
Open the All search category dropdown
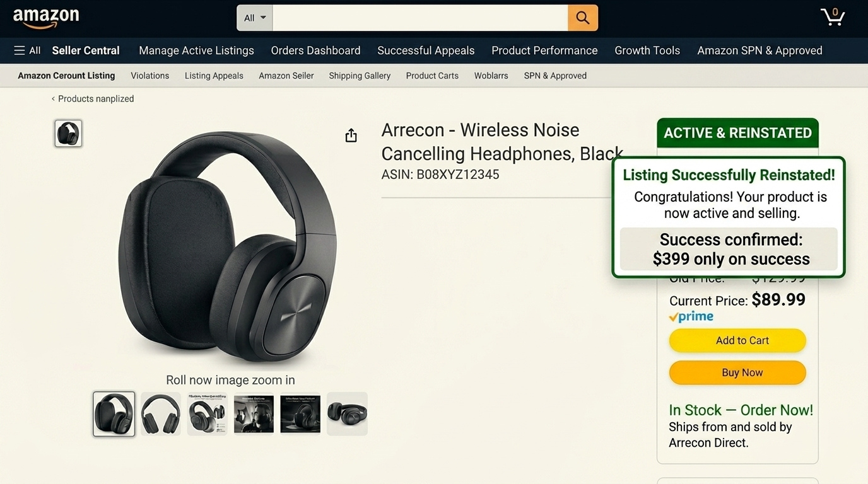pyautogui.click(x=254, y=18)
